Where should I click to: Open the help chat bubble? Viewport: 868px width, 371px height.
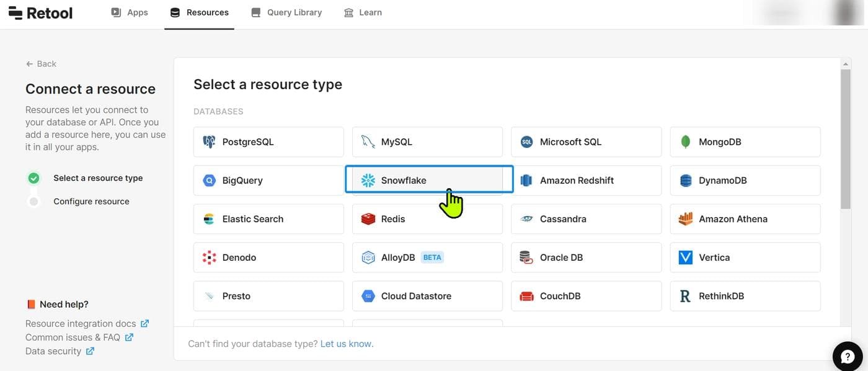(x=847, y=356)
